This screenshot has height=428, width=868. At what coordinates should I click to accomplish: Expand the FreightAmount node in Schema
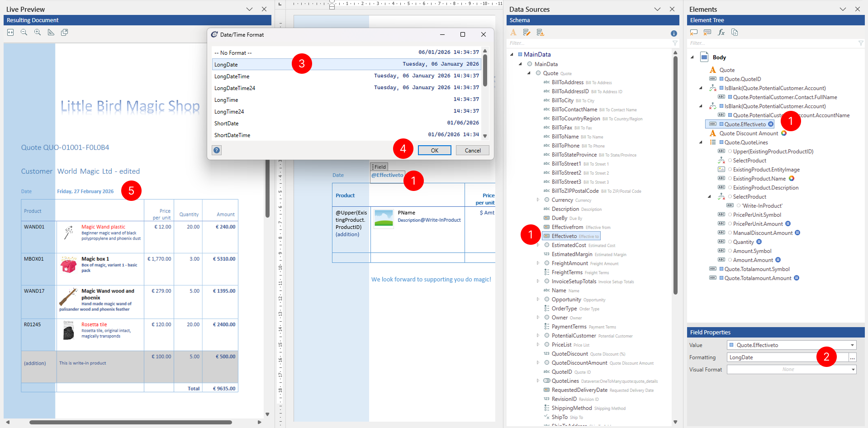(x=538, y=263)
